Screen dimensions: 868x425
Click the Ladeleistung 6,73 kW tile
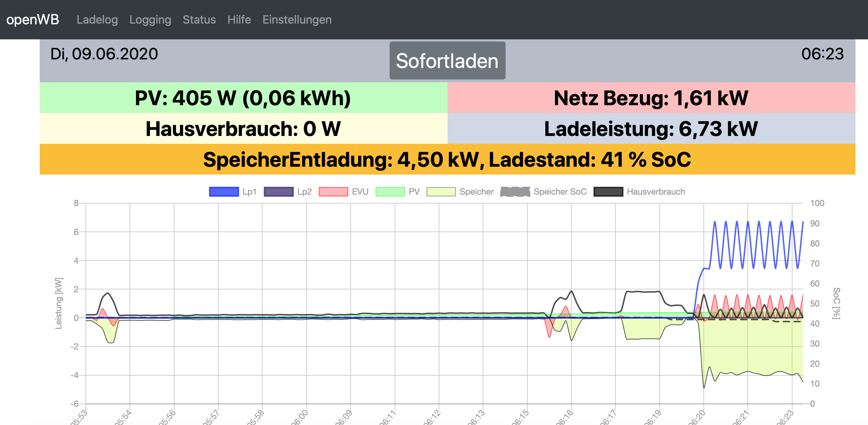(651, 129)
